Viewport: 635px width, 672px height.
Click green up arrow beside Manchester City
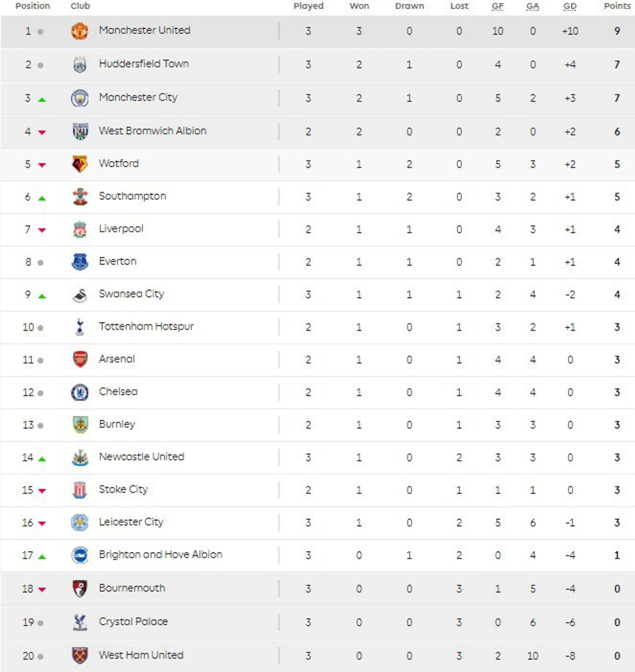[x=42, y=100]
